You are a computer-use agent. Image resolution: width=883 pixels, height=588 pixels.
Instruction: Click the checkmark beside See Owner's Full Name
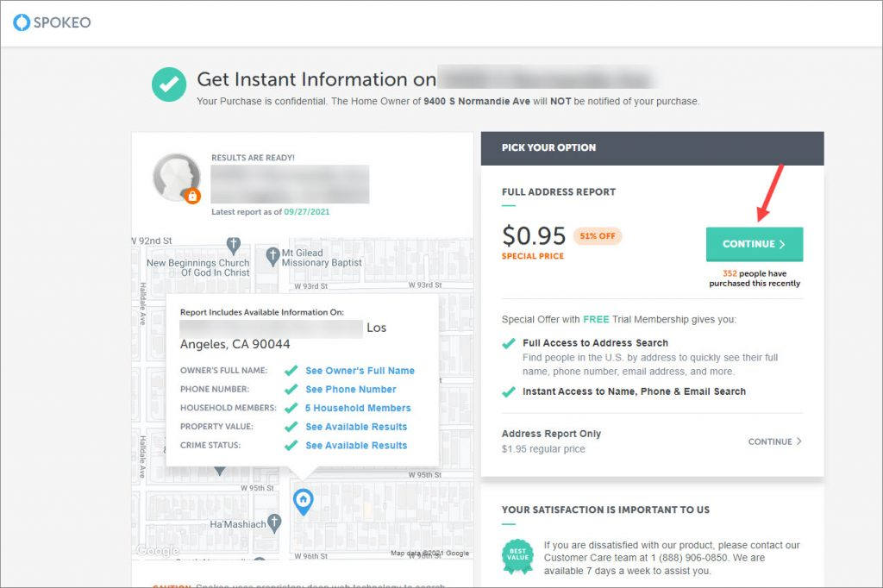click(291, 371)
